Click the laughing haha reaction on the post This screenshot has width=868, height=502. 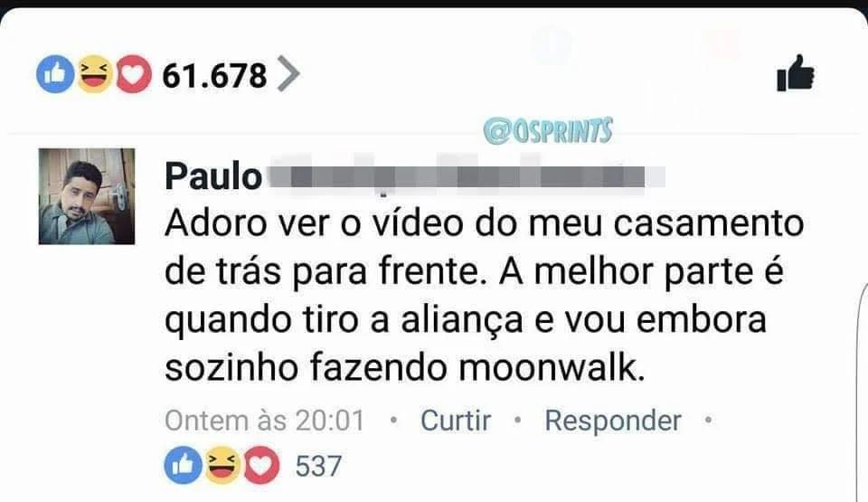pos(94,73)
